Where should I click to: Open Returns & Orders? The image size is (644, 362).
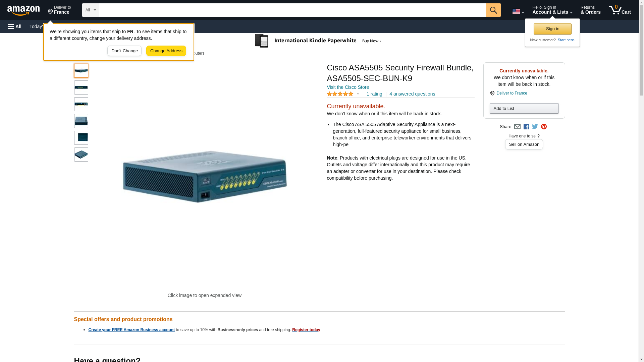590,10
